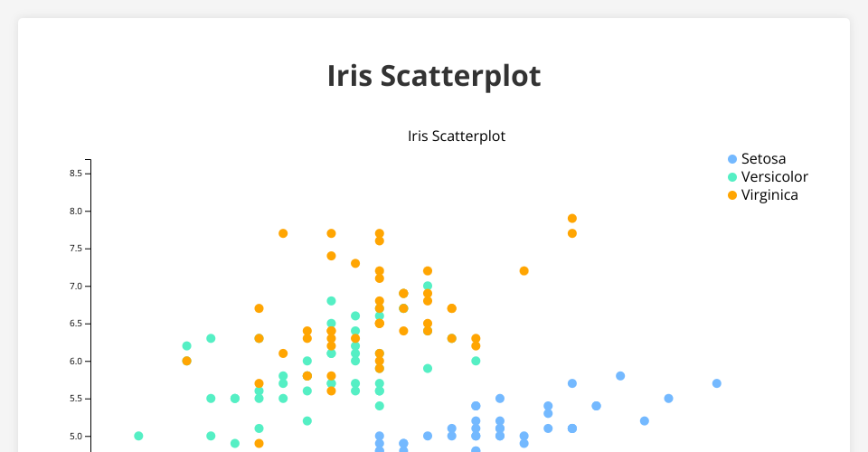Select the leftmost green Versicolor point at 5.0
868x452 pixels.
click(x=138, y=436)
